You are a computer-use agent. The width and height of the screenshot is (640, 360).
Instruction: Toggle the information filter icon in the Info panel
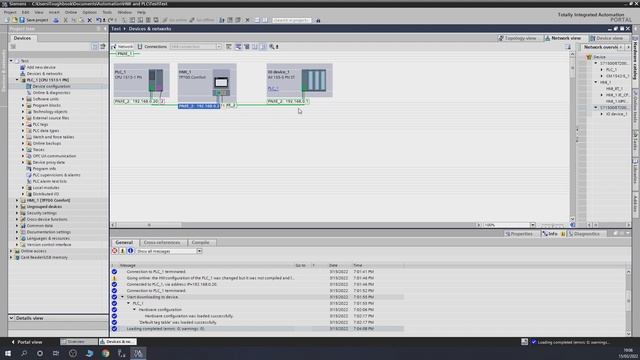[x=130, y=251]
